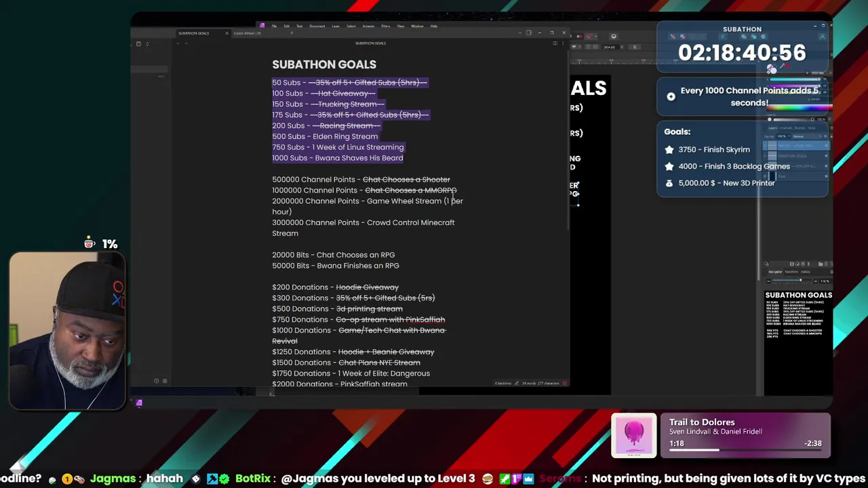Click the Navigator document preview thumbnail
The image size is (868, 488).
click(798, 342)
